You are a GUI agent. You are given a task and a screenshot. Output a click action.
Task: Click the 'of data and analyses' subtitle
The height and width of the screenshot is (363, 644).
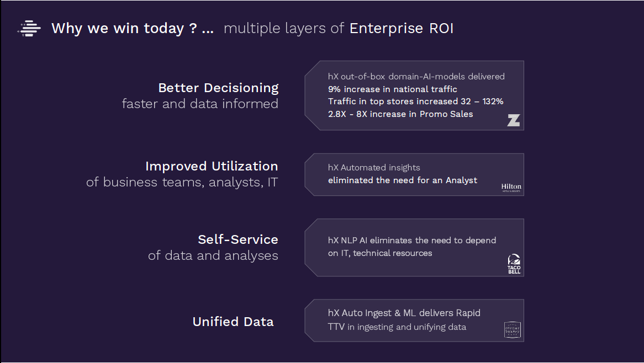(x=213, y=255)
